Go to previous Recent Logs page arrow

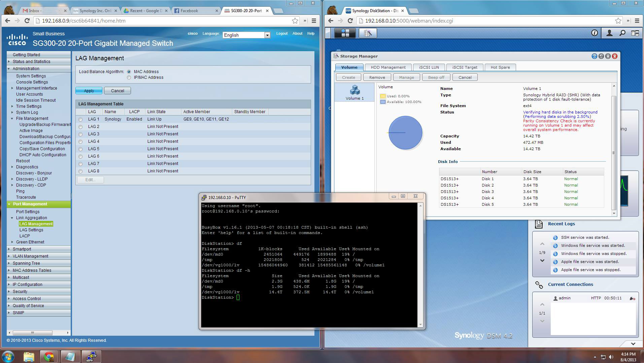(x=542, y=244)
